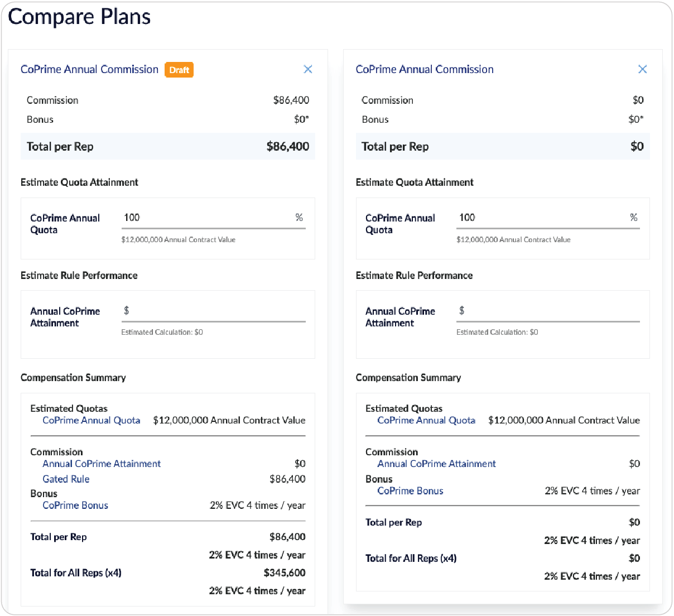The height and width of the screenshot is (616, 674).
Task: Click the Compare Plans heading
Action: [x=79, y=17]
